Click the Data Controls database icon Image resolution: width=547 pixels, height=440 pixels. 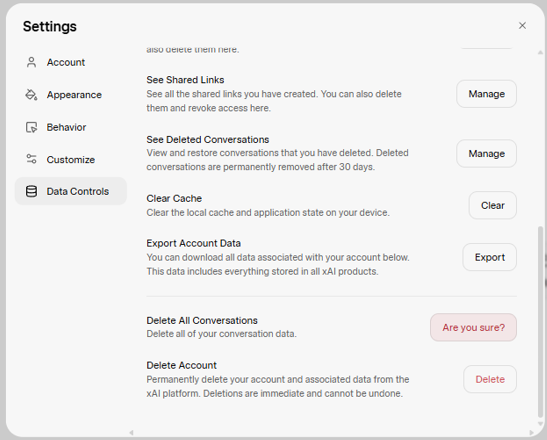31,191
